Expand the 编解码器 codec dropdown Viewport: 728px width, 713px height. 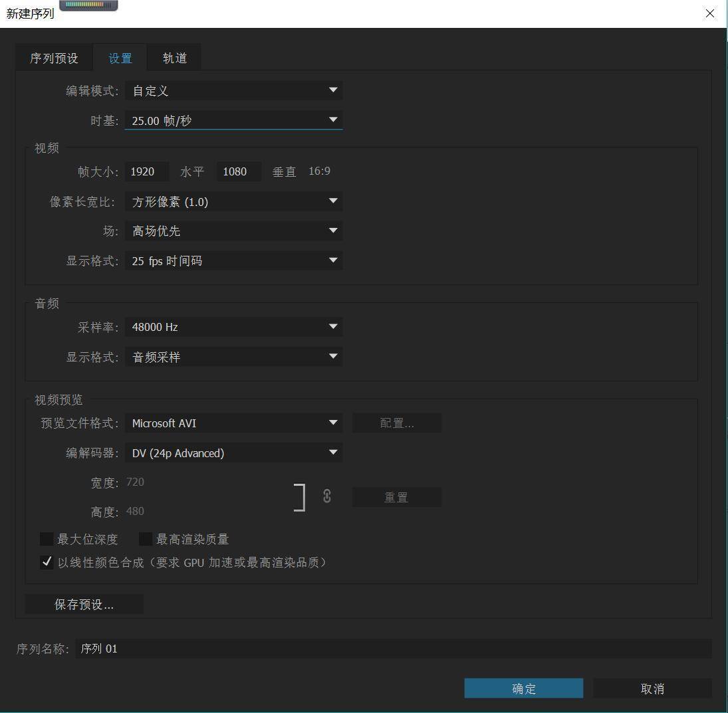(233, 453)
